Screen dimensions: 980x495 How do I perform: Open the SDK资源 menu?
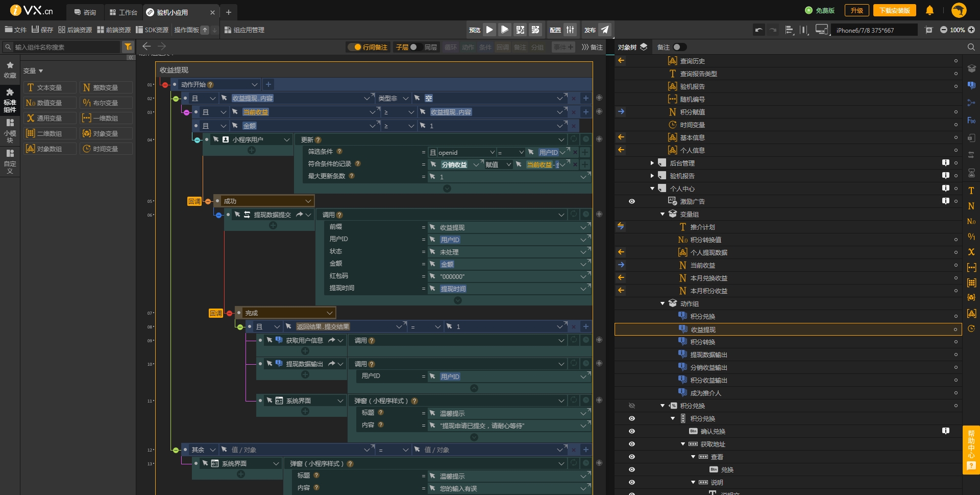pyautogui.click(x=152, y=30)
